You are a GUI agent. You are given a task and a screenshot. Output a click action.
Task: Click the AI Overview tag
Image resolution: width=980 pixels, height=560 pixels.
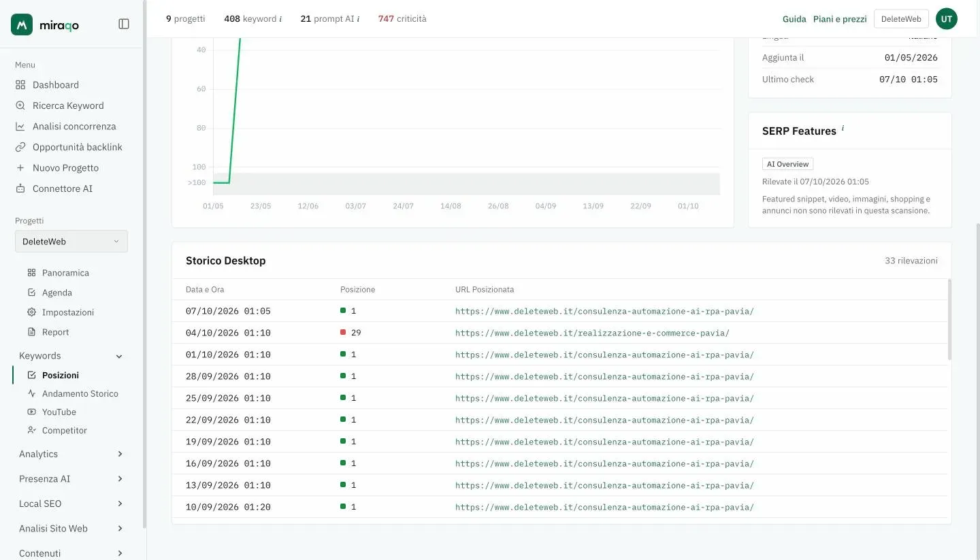pos(788,164)
